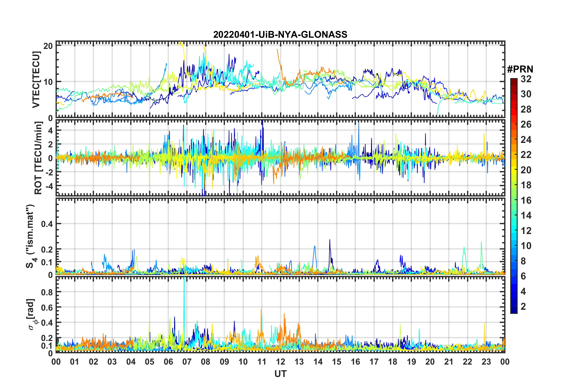The width and height of the screenshot is (561, 392).
Task: Click the PRN colorbar gradient strip
Action: (x=514, y=196)
